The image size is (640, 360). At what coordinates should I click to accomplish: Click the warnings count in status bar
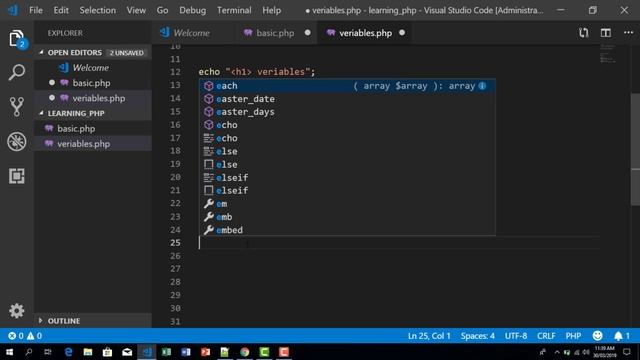[x=34, y=336]
